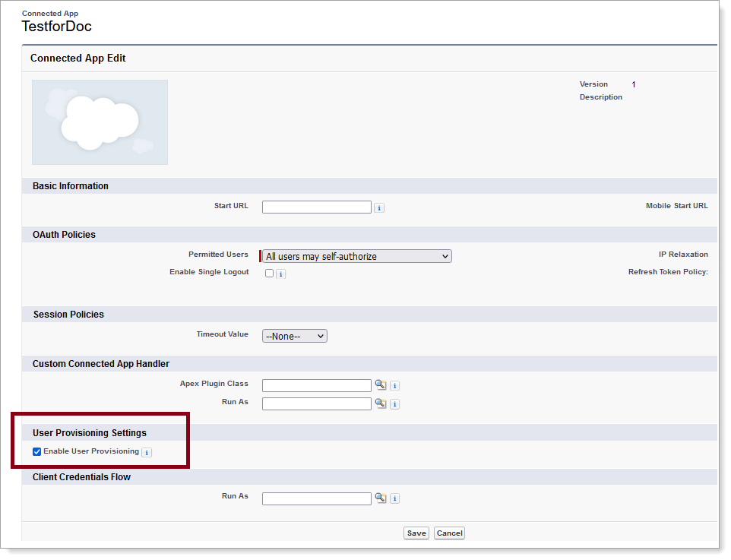Open the Apex Plugin Class lookup icon
Image resolution: width=731 pixels, height=560 pixels.
click(x=381, y=385)
